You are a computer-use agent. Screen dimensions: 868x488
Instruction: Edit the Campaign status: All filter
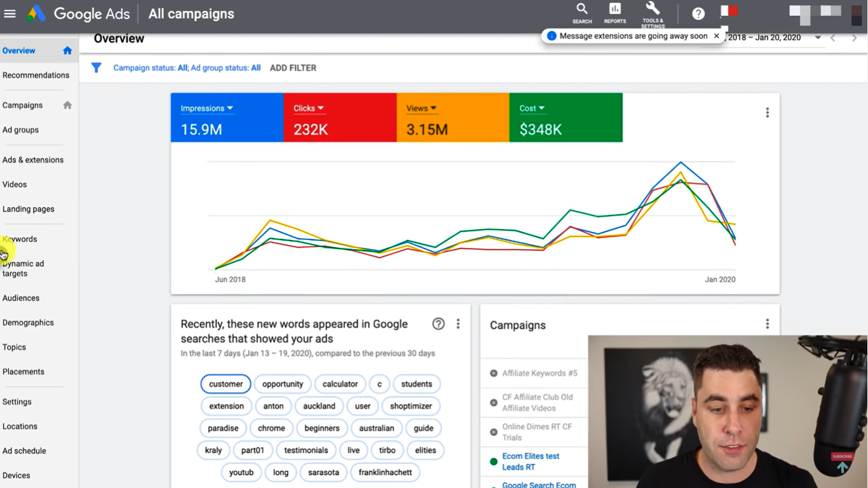pos(151,68)
